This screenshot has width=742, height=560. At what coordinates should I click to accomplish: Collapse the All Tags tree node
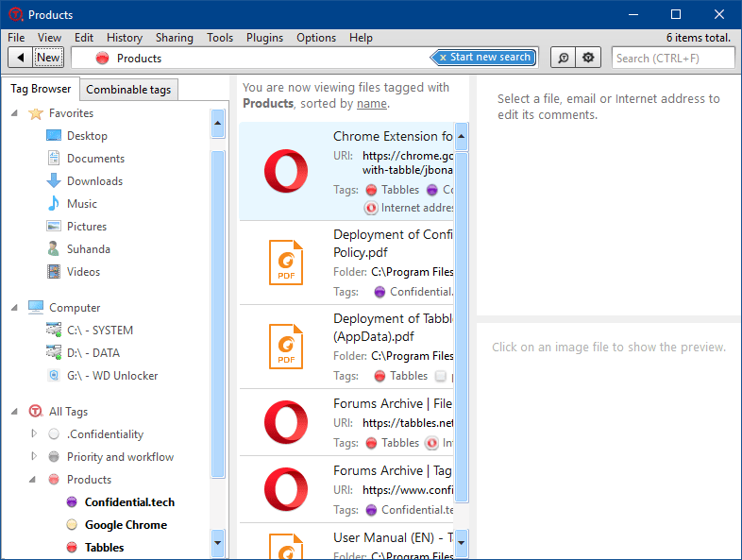(x=15, y=412)
